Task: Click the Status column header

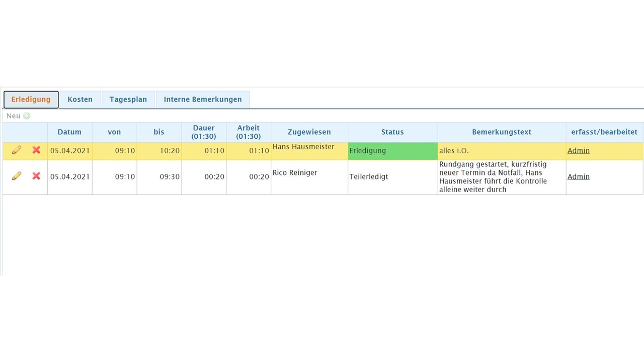Action: point(392,132)
